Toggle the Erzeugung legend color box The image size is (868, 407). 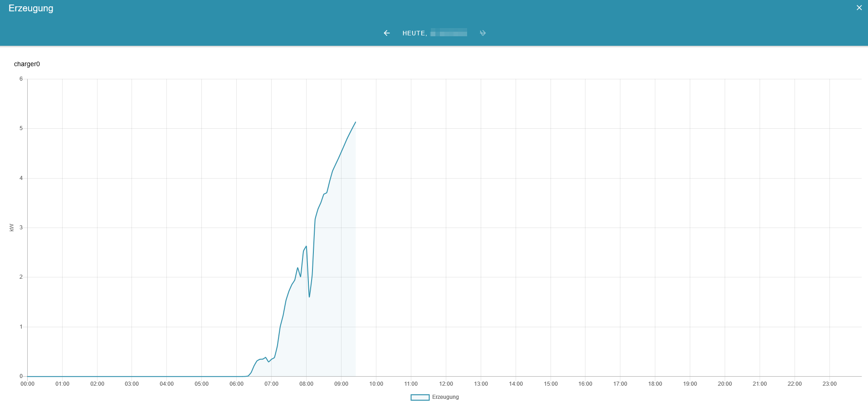coord(420,397)
